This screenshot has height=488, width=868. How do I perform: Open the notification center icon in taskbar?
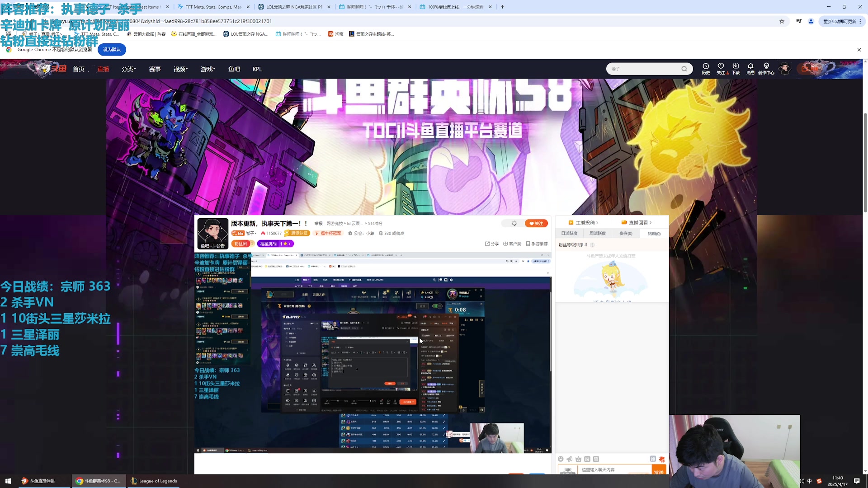click(x=857, y=481)
